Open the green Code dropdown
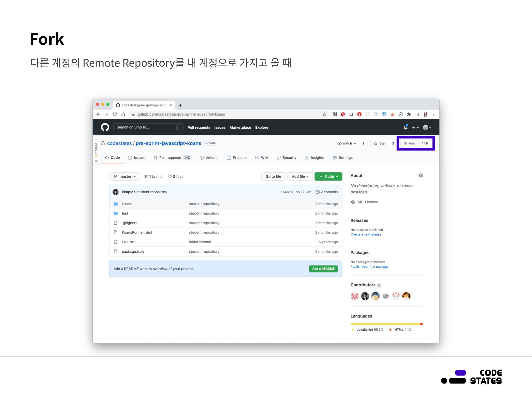The image size is (532, 399). pyautogui.click(x=328, y=176)
